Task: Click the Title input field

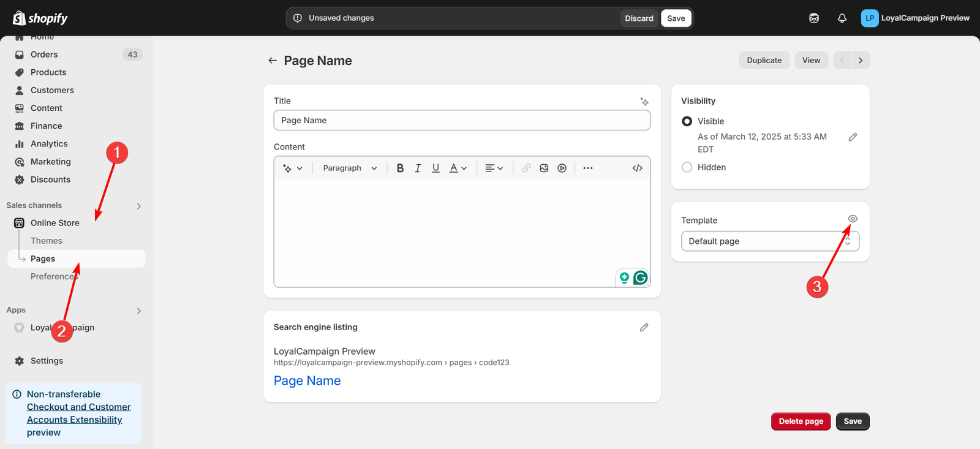Action: [x=462, y=120]
